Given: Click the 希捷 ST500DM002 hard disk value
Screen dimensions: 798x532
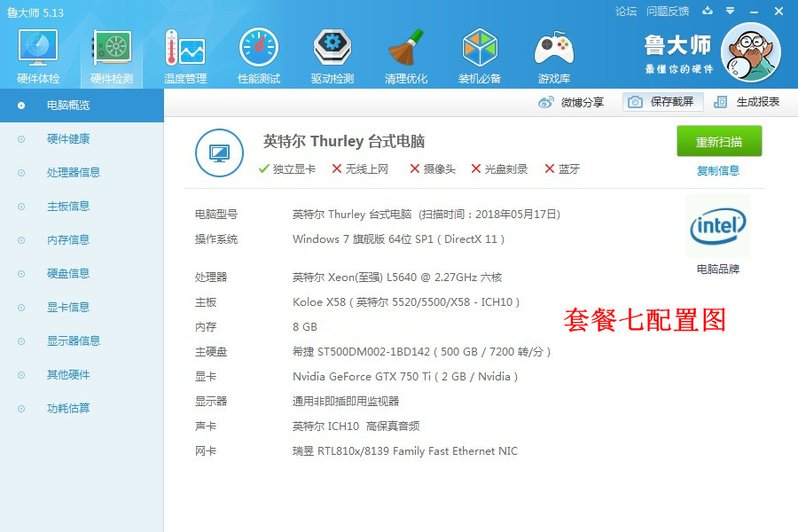Looking at the screenshot, I should click(421, 352).
